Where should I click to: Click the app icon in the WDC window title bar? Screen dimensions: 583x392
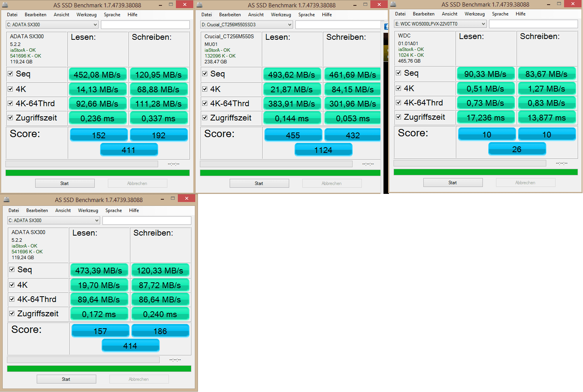[393, 4]
